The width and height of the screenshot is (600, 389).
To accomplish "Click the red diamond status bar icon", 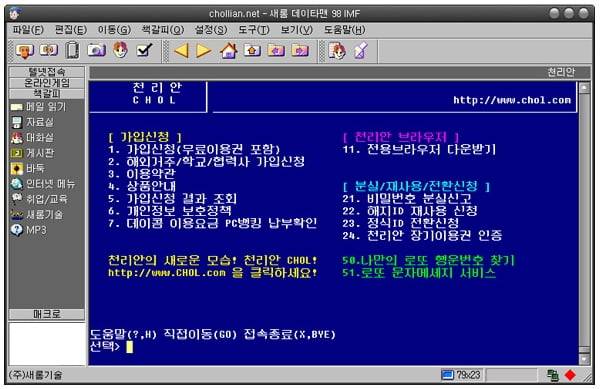I will coord(570,375).
